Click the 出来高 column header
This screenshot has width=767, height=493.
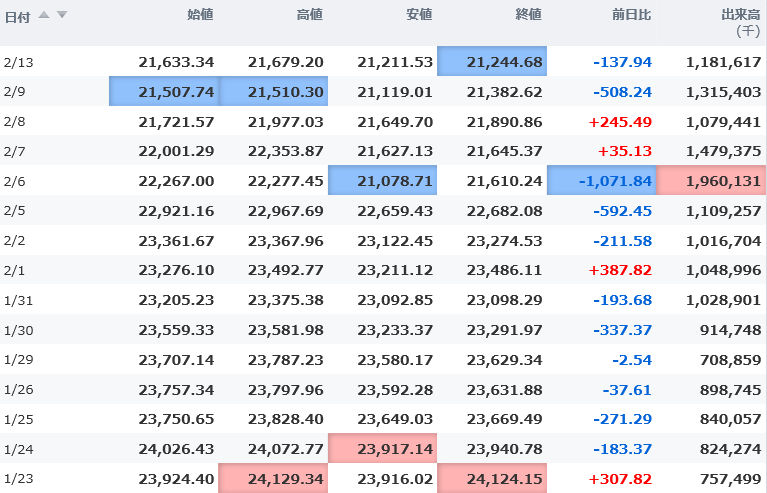741,15
